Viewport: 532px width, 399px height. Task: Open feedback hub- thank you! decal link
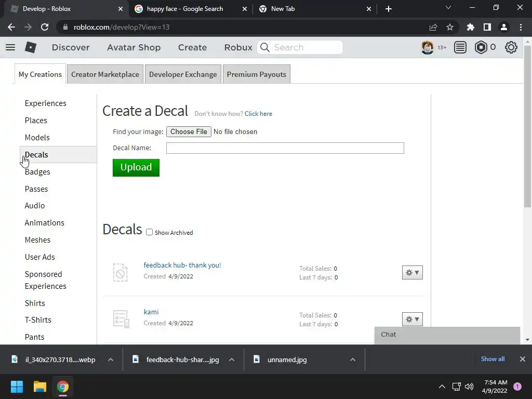[182, 265]
